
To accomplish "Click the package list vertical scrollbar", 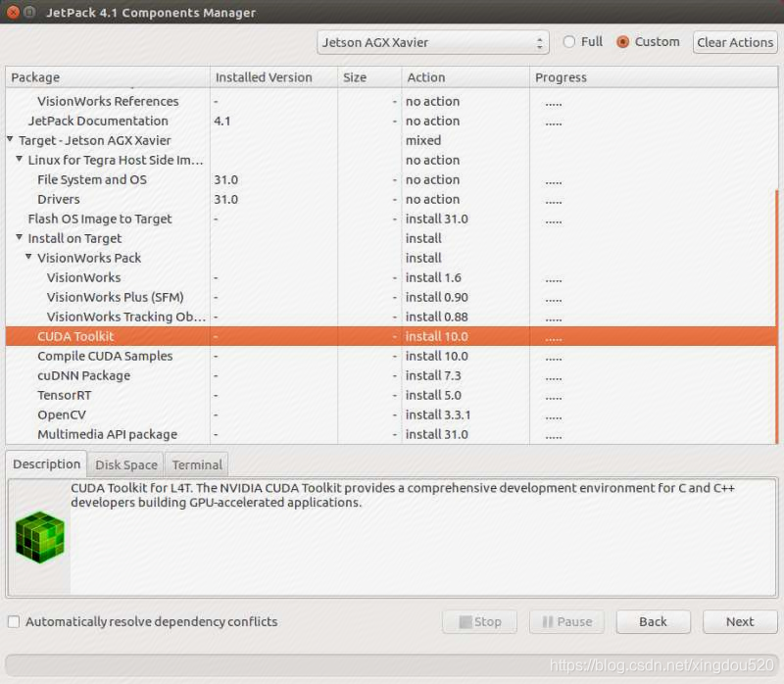I will 776,317.
